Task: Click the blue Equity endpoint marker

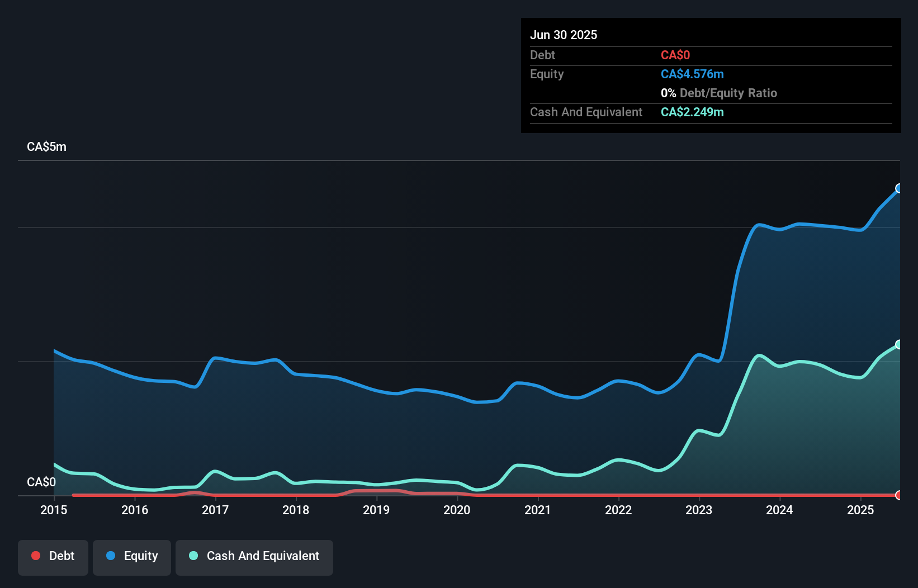Action: [x=899, y=188]
